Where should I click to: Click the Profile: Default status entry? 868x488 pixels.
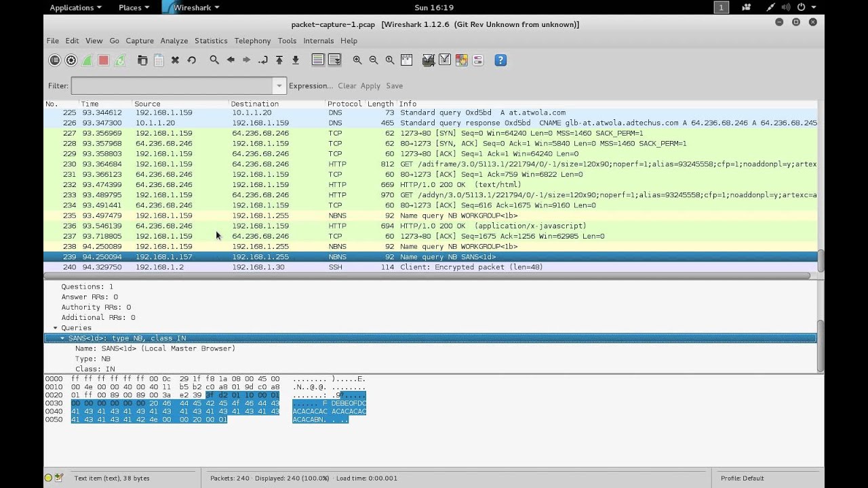[742, 478]
